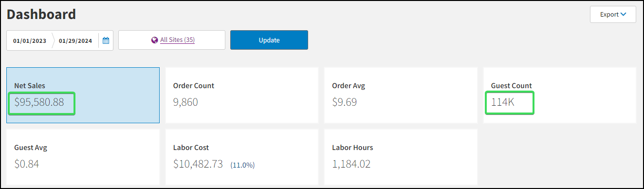This screenshot has height=189, width=644.
Task: Open the Labor Cost tile
Action: point(242,157)
